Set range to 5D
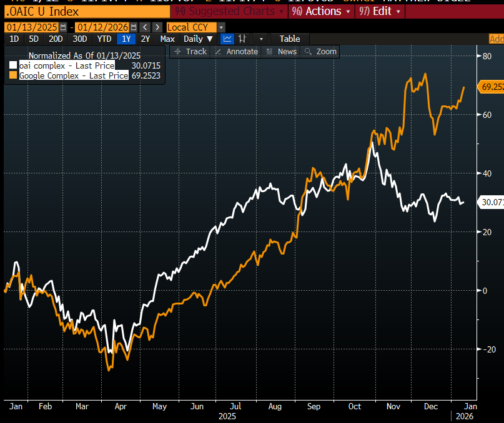 (x=34, y=39)
